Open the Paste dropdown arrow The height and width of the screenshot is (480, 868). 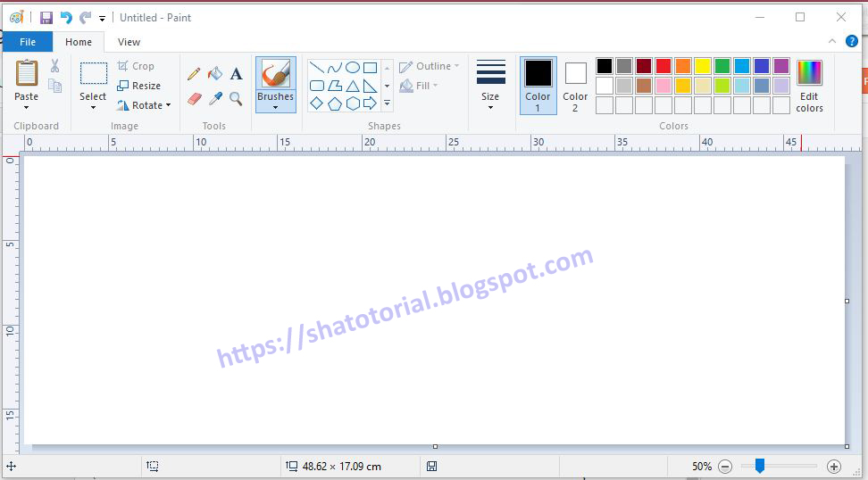(26, 108)
